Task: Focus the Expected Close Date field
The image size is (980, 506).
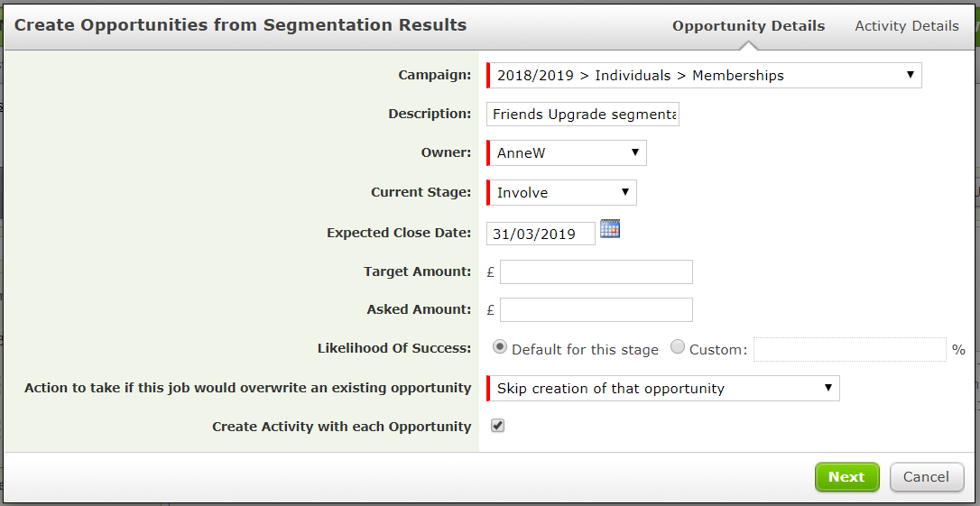Action: click(x=541, y=234)
